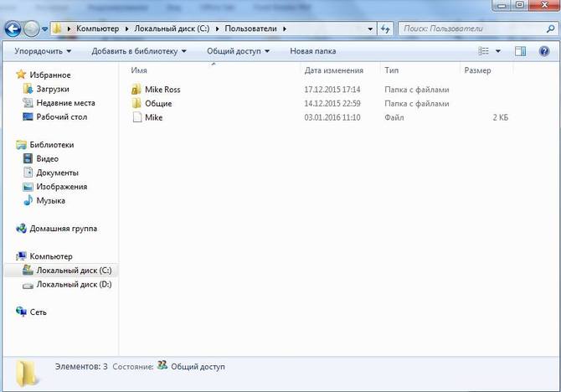
Task: Sort by Дата изменения column header
Action: pos(334,70)
